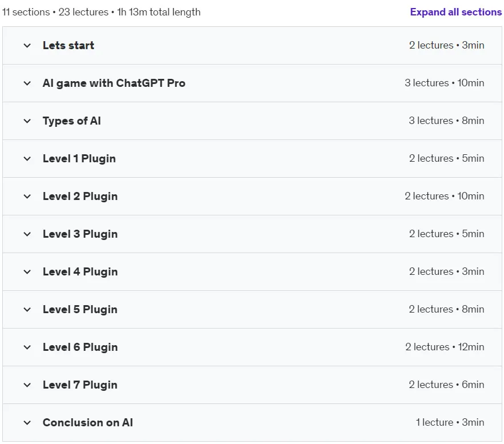The width and height of the screenshot is (504, 444).
Task: Click the chevron beside Level 4 Plugin
Action: (27, 271)
